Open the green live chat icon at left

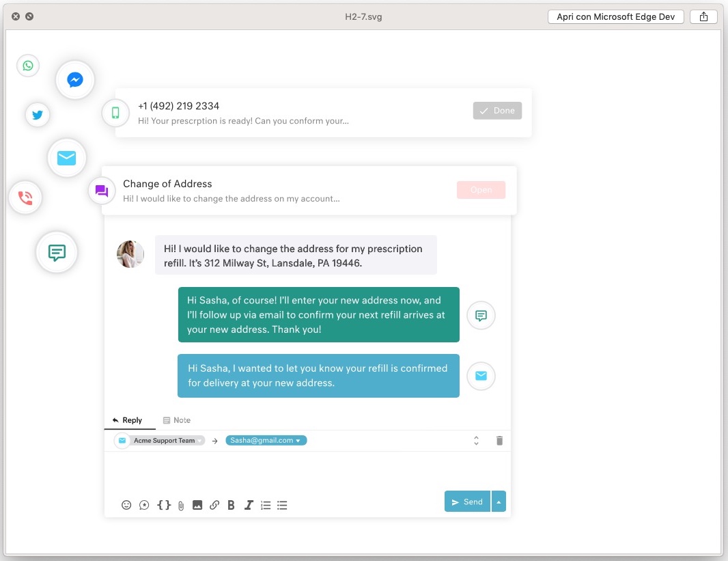[57, 253]
